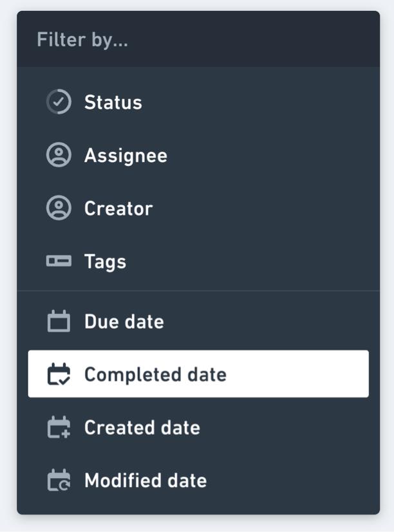
Task: Pick the Modified date text label
Action: (x=145, y=481)
